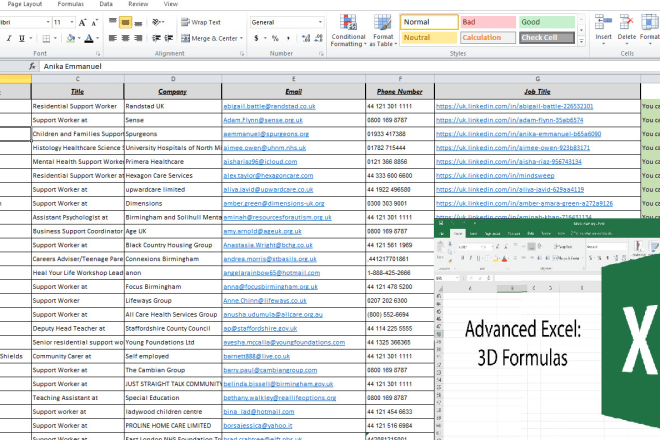Click Decrease Decimal
This screenshot has height=440, width=660.
point(319,38)
